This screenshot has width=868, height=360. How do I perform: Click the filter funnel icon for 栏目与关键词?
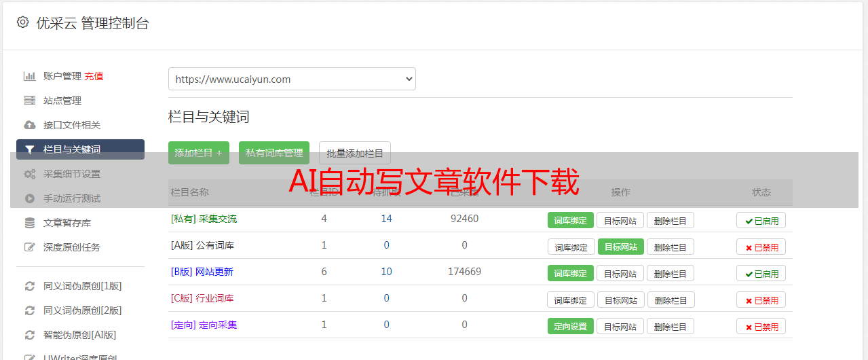coord(30,149)
